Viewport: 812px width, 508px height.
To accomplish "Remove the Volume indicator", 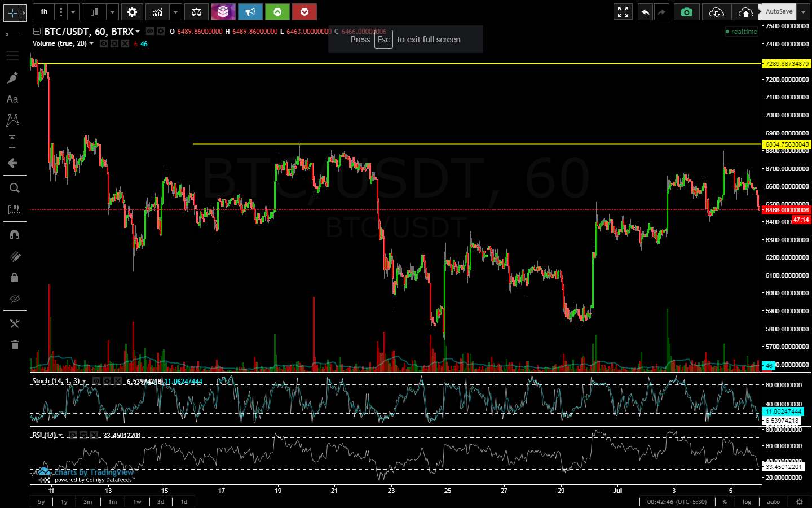I will click(x=125, y=43).
